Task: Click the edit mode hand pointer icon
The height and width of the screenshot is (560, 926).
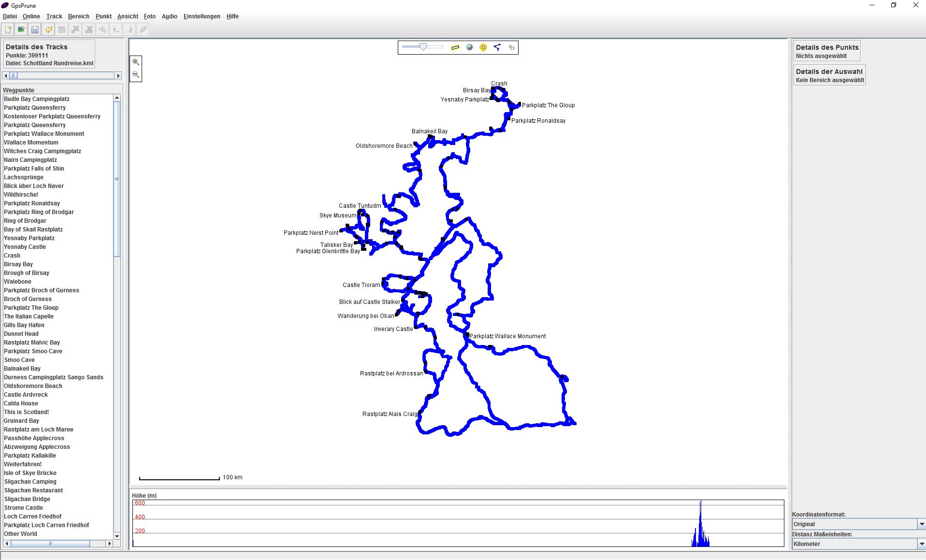Action: point(512,47)
